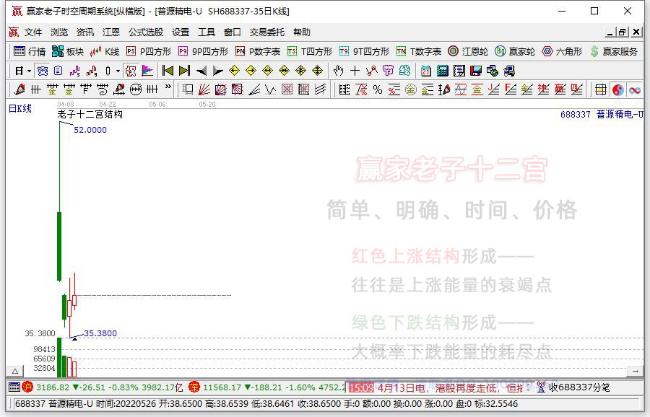Viewport: 650px width, 417px height.
Task: Click the 11568.17 index value in status bar
Action: [222, 387]
